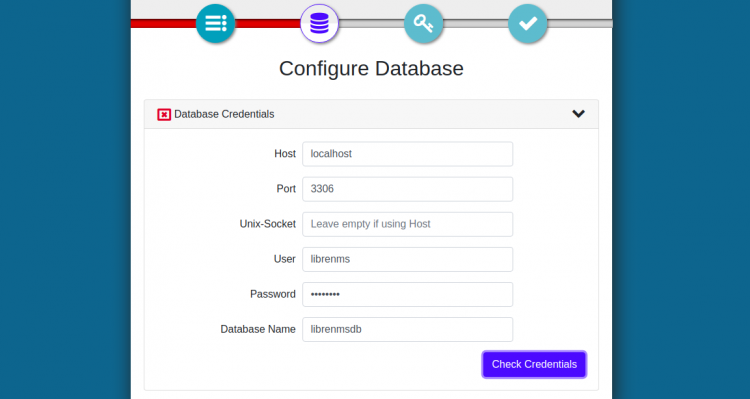
Task: Collapse the Database Credentials panel chevron
Action: coord(578,114)
